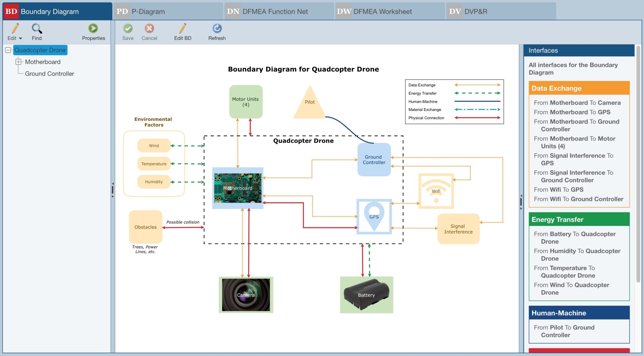Click the Edit BD pencil icon

183,28
